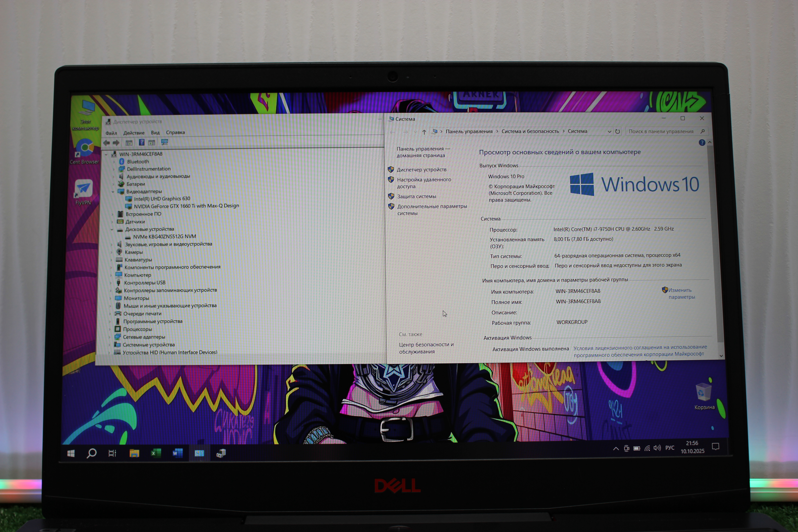Click the Изменить параметры link
The image size is (798, 532).
tap(681, 294)
